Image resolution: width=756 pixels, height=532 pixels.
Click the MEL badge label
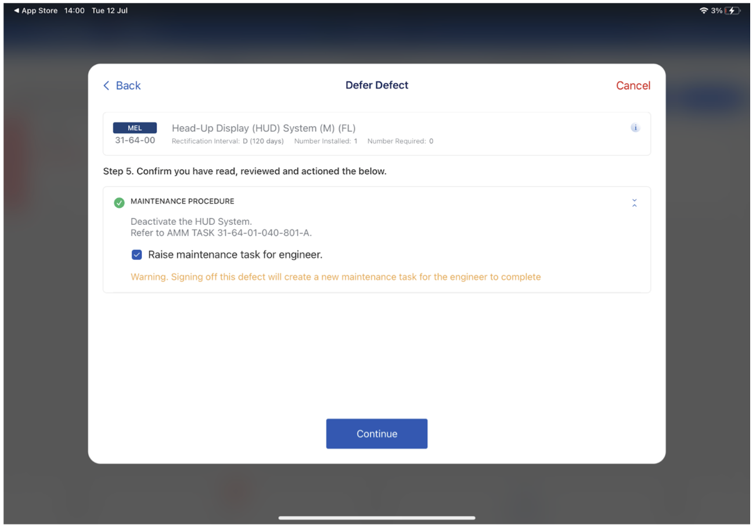(x=135, y=128)
